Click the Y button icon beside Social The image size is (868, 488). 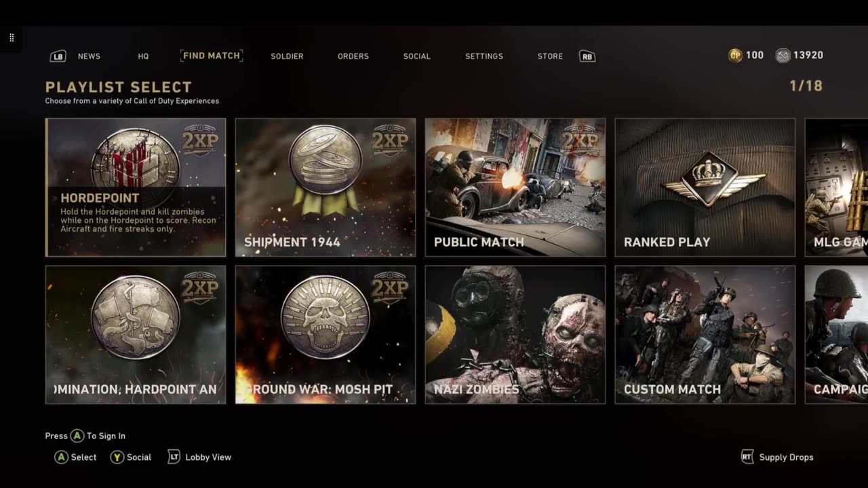click(117, 457)
